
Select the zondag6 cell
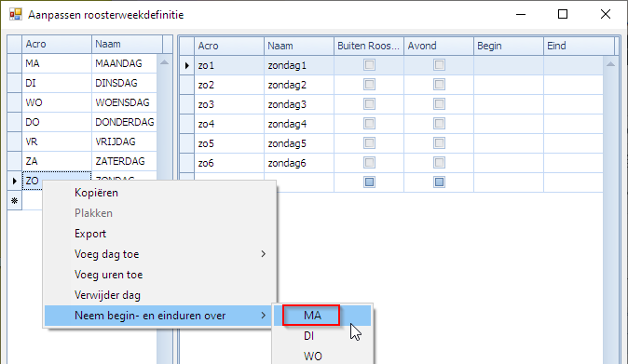click(x=299, y=163)
